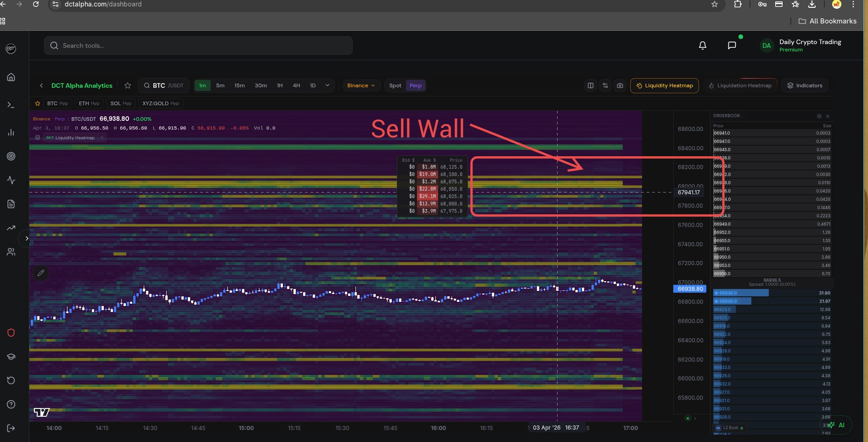
Task: Select the 15m timeframe tab
Action: [x=239, y=85]
